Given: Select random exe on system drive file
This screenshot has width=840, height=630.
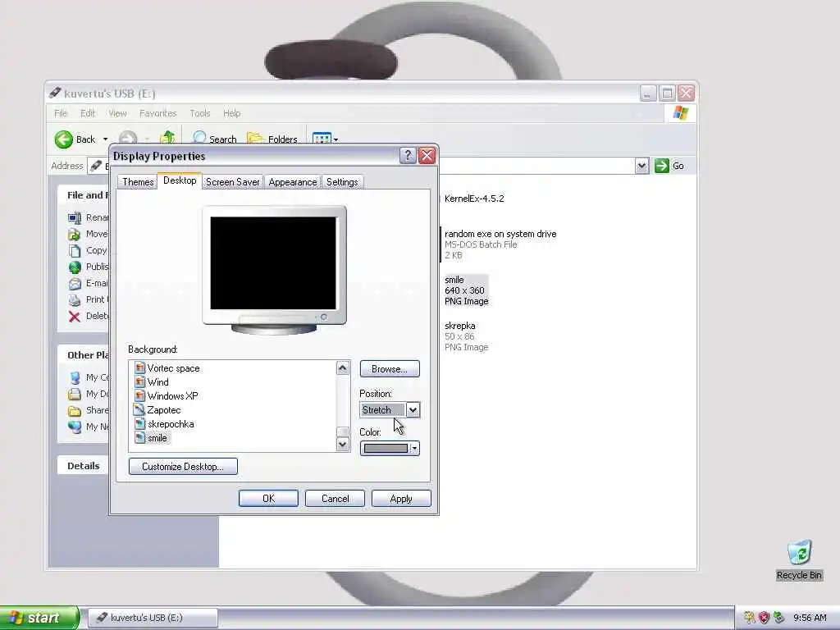Looking at the screenshot, I should [x=500, y=244].
